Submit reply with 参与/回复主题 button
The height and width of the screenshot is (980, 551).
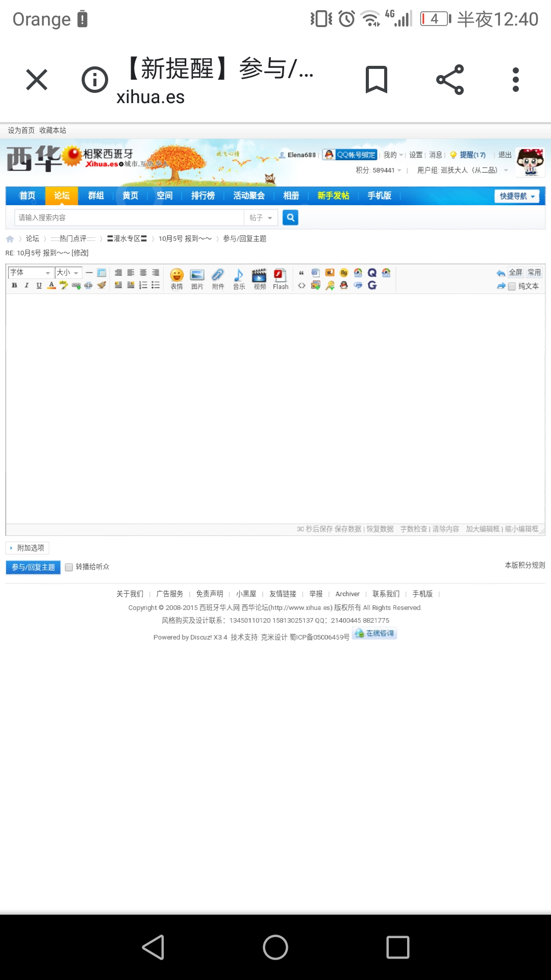33,567
